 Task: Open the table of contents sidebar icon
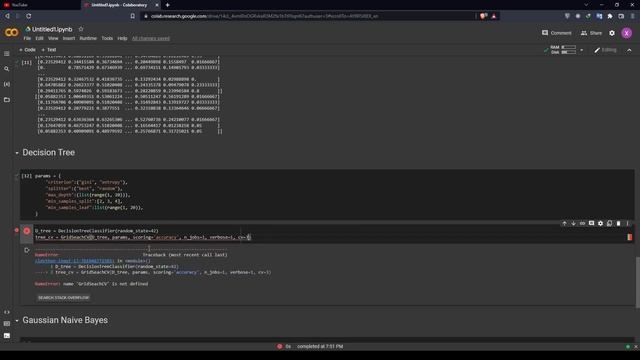[x=7, y=53]
